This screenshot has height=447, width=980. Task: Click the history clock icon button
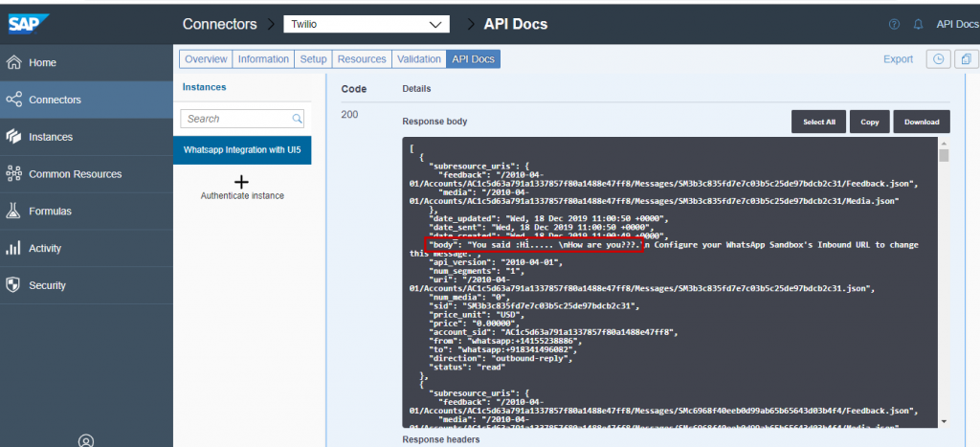(x=938, y=59)
